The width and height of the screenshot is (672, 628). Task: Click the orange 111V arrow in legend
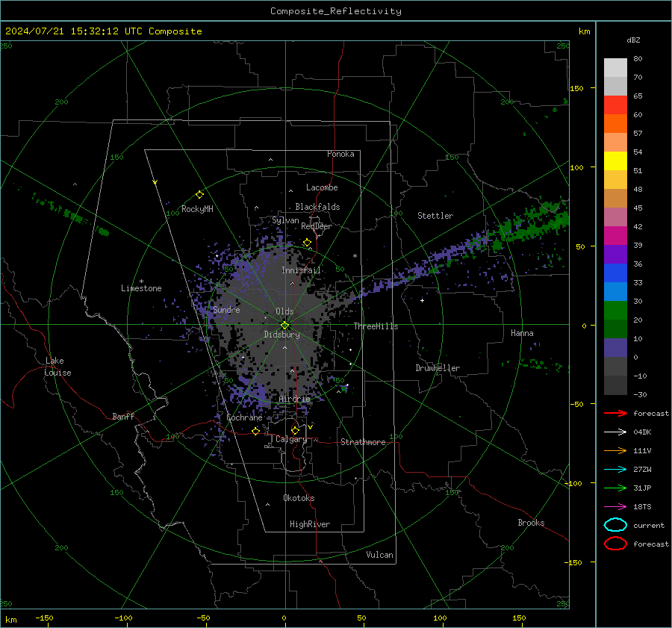[x=615, y=450]
